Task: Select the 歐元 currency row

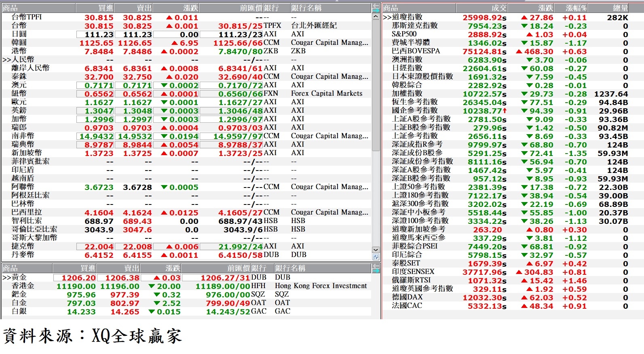Action: [186, 102]
